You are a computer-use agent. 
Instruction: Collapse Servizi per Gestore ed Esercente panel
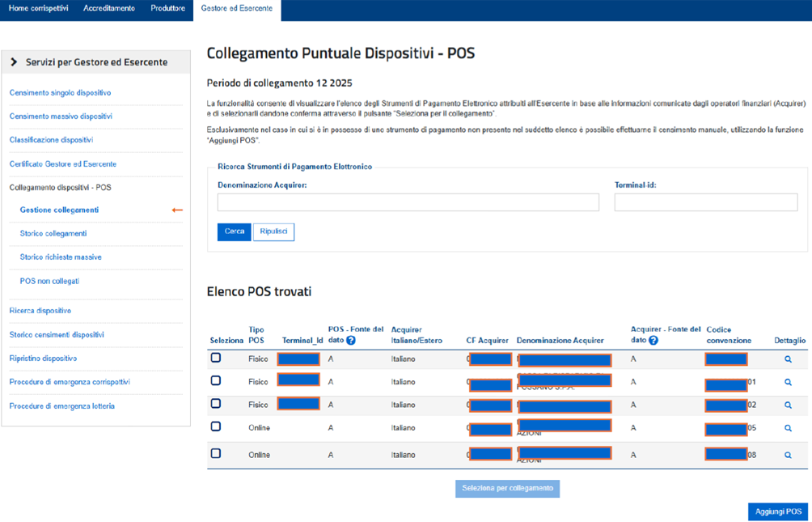(x=15, y=62)
